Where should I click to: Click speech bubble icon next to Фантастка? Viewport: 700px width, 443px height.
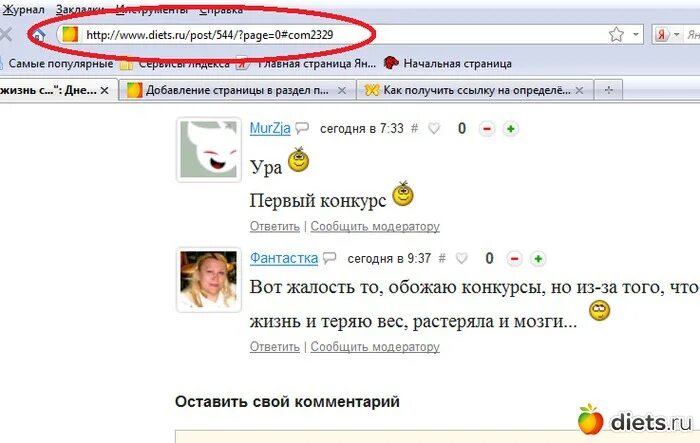[329, 258]
